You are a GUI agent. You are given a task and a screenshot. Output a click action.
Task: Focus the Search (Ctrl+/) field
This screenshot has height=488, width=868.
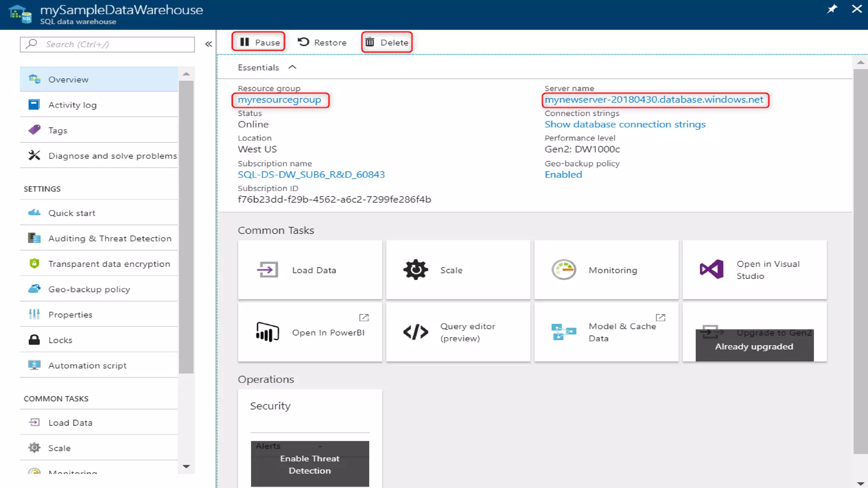(107, 44)
